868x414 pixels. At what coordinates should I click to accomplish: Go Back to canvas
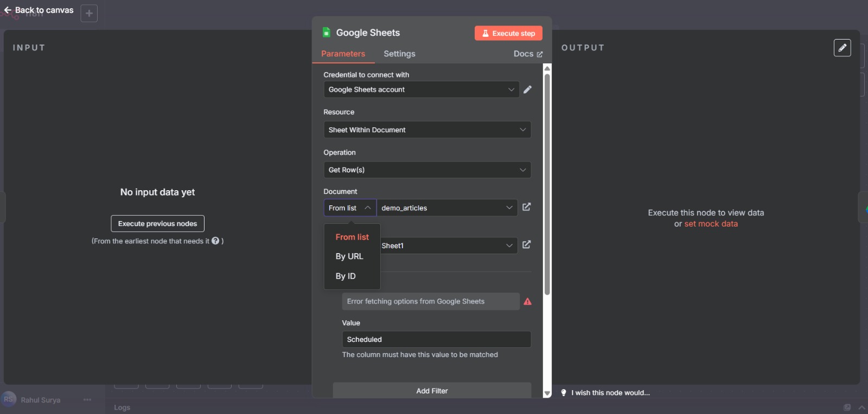tap(39, 10)
